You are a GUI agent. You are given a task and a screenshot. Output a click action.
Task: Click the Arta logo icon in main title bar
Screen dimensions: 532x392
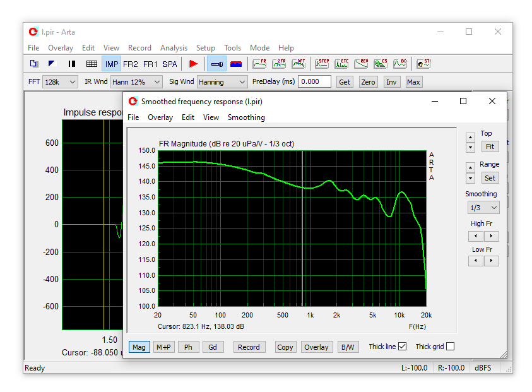pyautogui.click(x=33, y=32)
